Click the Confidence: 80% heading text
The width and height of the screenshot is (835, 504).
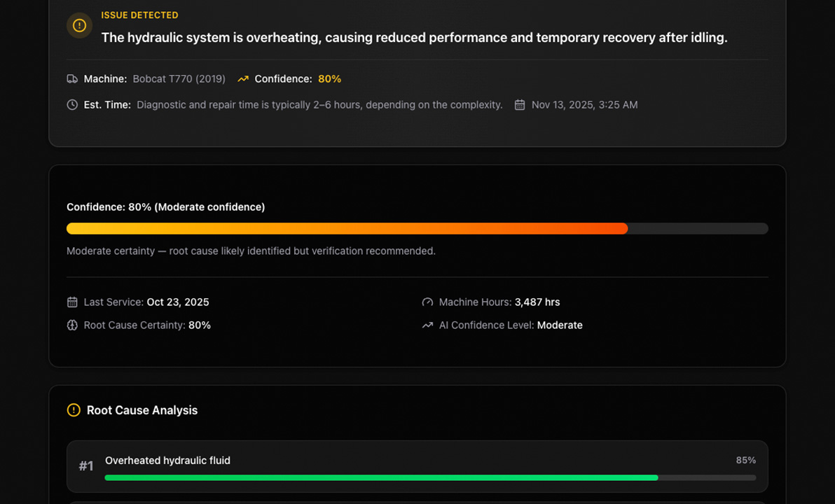[165, 206]
